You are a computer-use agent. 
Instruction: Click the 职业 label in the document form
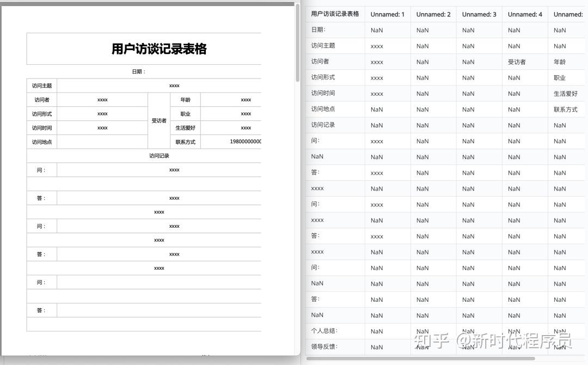185,114
